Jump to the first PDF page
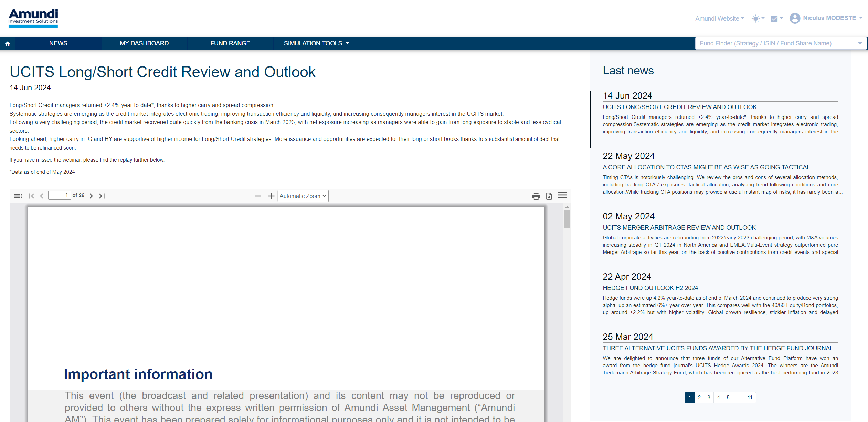868x422 pixels. (31, 196)
